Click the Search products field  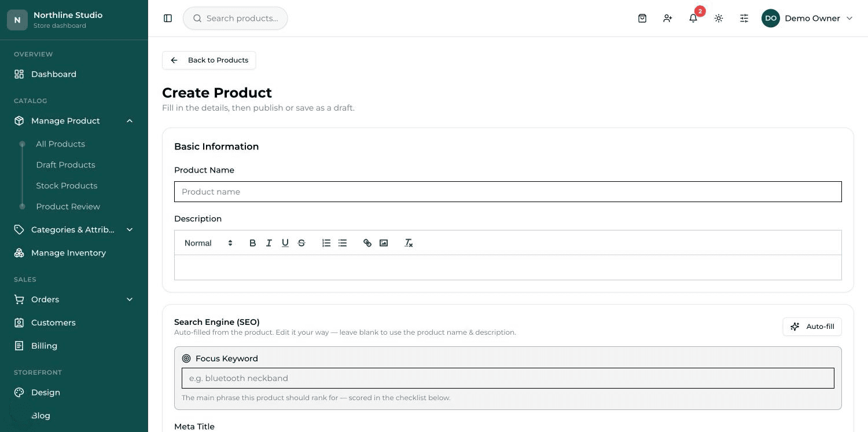pyautogui.click(x=236, y=19)
